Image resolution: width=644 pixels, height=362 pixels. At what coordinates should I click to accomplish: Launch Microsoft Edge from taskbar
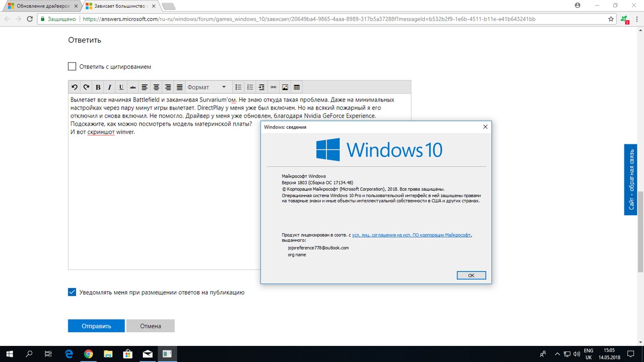point(69,354)
